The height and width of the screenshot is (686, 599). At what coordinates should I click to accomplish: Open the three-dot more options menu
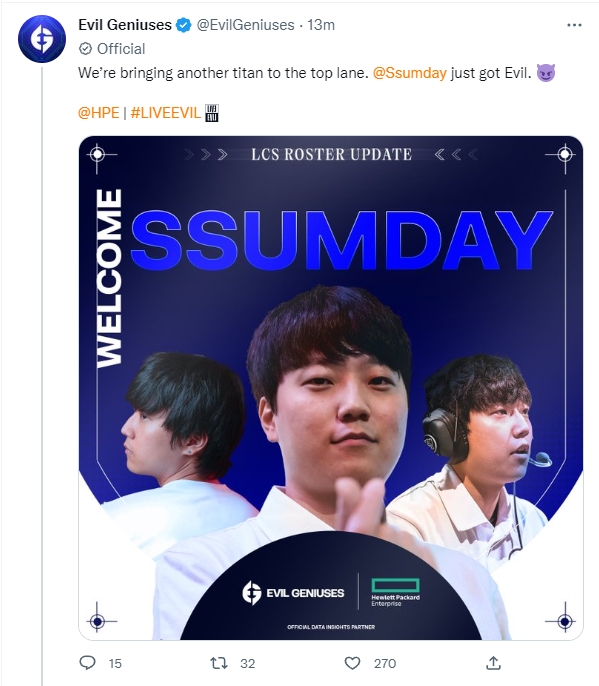574,25
